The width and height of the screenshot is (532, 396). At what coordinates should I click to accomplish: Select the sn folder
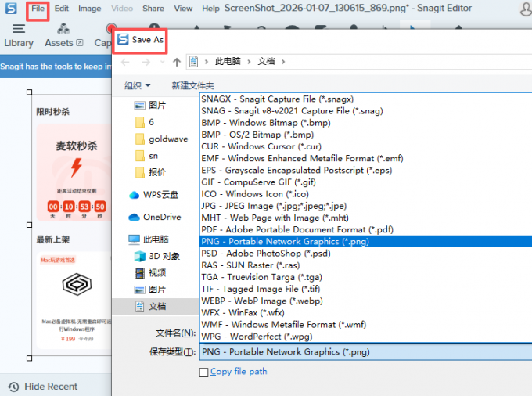click(x=146, y=156)
